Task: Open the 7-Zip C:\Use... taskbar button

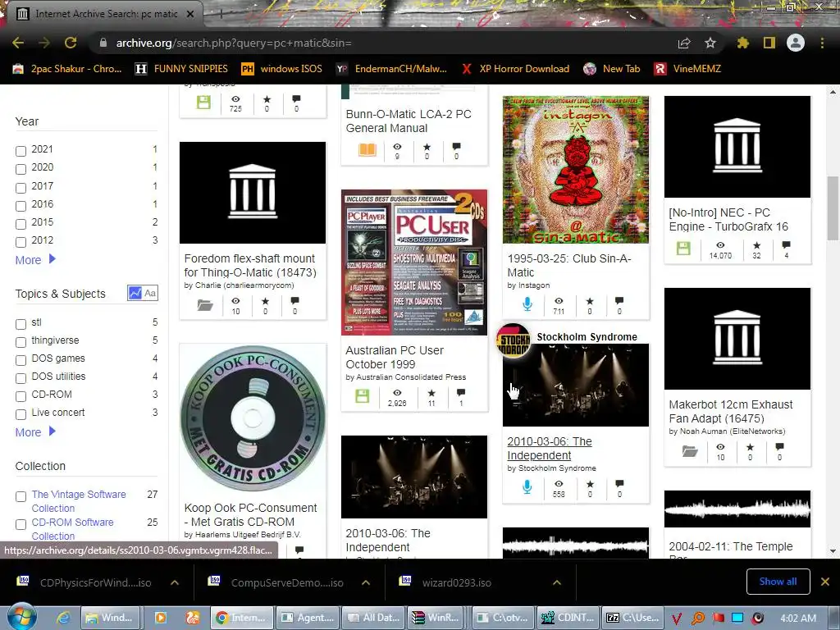Action: pos(632,618)
